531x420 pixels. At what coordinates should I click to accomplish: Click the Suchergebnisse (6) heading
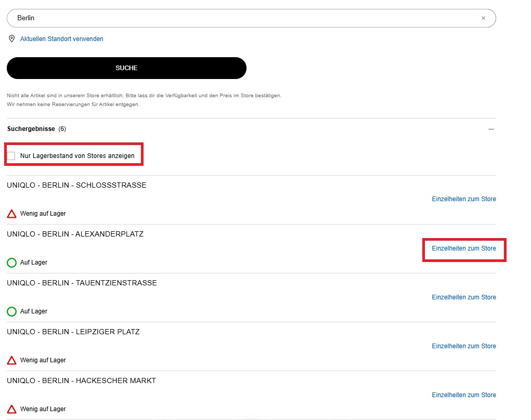click(x=36, y=129)
